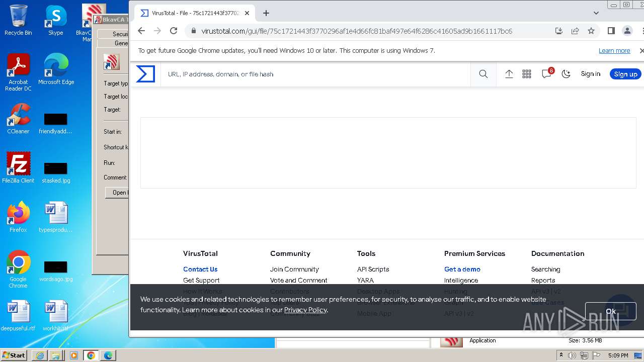Open CCleaner desktop shortcut

click(x=18, y=119)
